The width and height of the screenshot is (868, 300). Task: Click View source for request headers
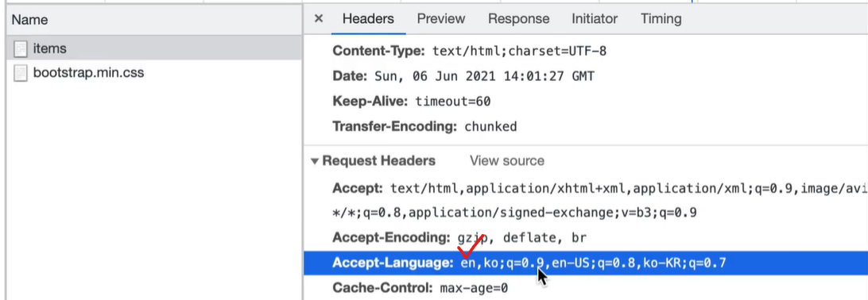(x=507, y=161)
